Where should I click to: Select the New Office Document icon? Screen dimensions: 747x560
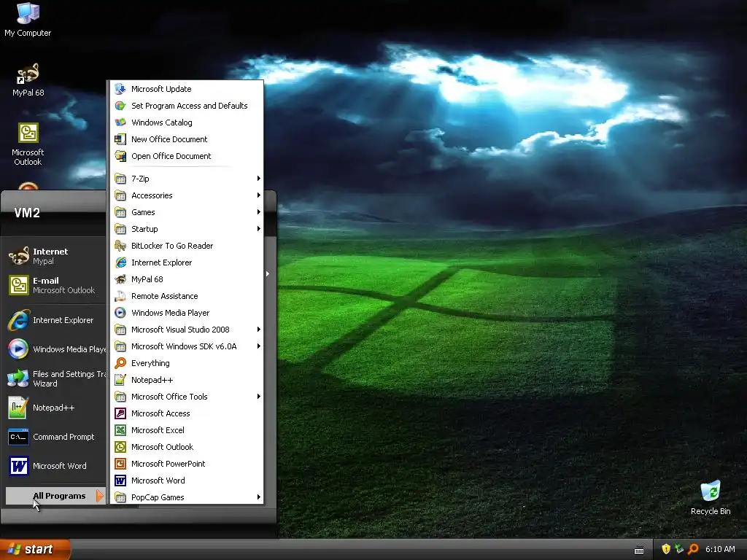point(120,139)
